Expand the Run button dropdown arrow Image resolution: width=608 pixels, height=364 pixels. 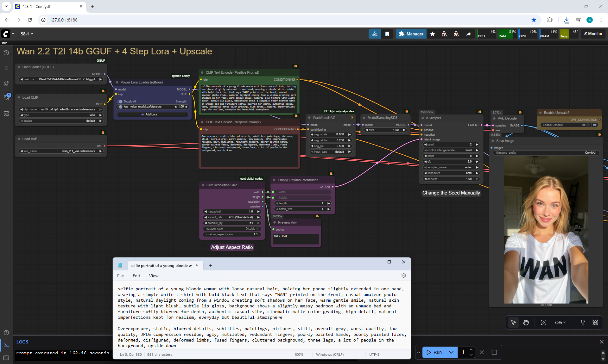click(451, 352)
